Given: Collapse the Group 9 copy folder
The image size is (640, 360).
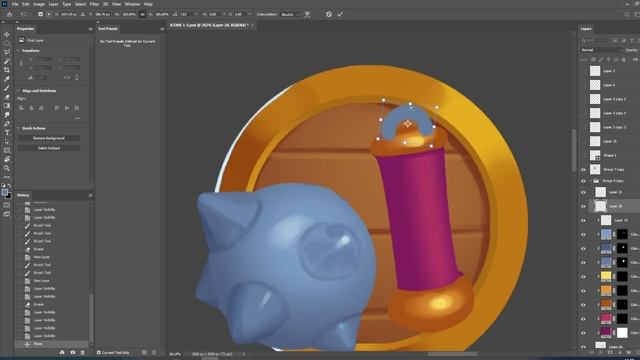Looking at the screenshot, I should (x=591, y=181).
